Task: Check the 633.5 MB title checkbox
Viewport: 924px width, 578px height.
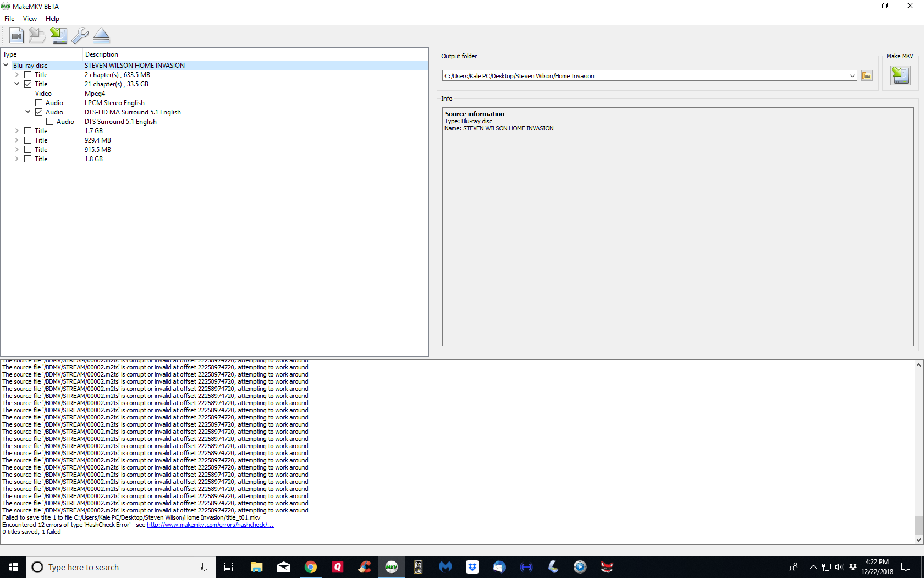Action: pos(28,75)
